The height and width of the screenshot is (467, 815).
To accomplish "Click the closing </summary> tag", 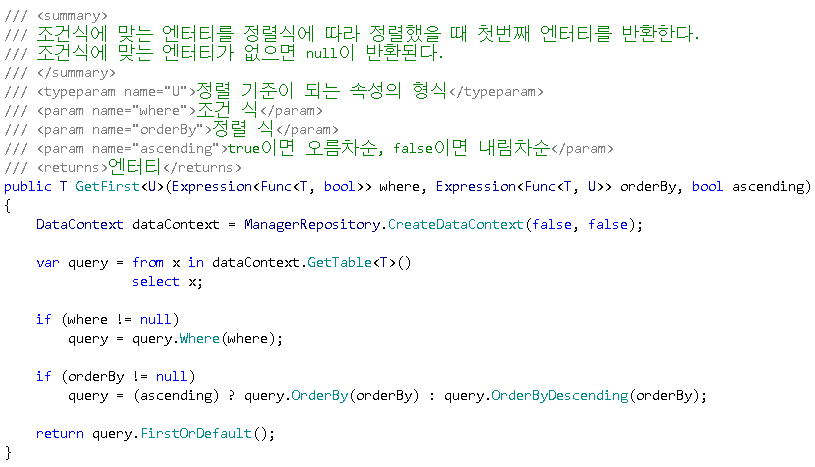I will click(x=76, y=73).
